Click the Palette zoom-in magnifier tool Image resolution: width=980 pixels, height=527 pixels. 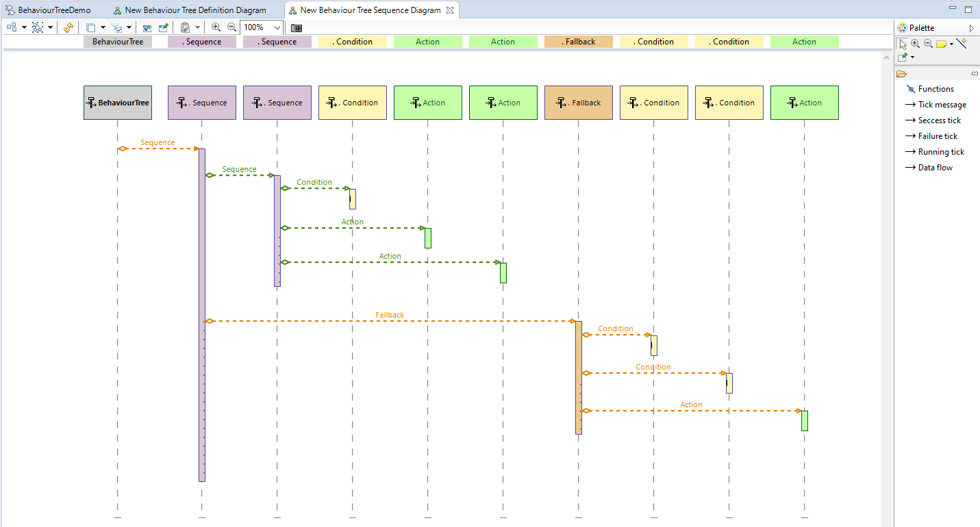click(916, 44)
